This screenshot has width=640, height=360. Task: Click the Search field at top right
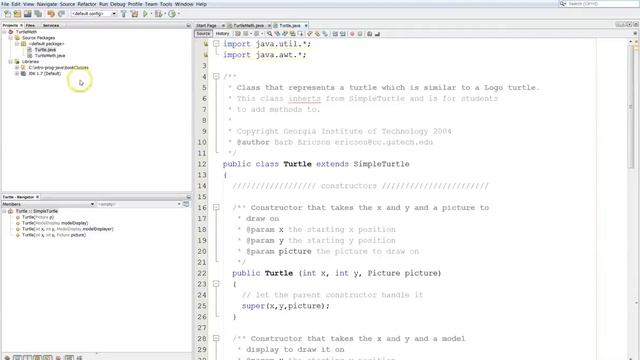coord(598,4)
